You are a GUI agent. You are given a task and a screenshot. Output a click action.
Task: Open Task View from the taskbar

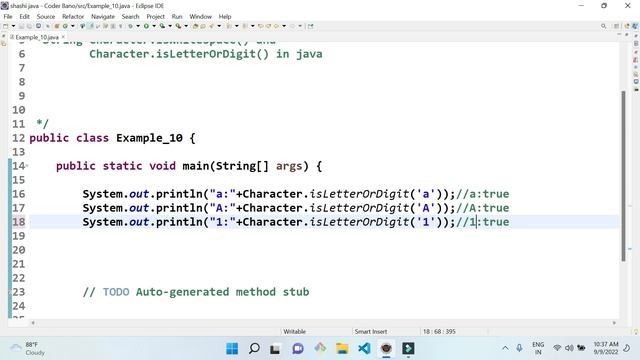point(275,349)
